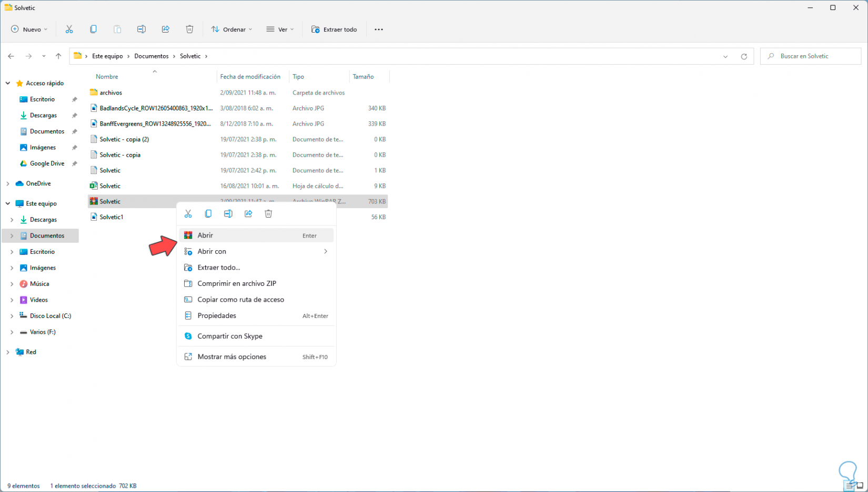Share using the context menu share icon
Viewport: 868px width, 492px height.
(x=248, y=214)
